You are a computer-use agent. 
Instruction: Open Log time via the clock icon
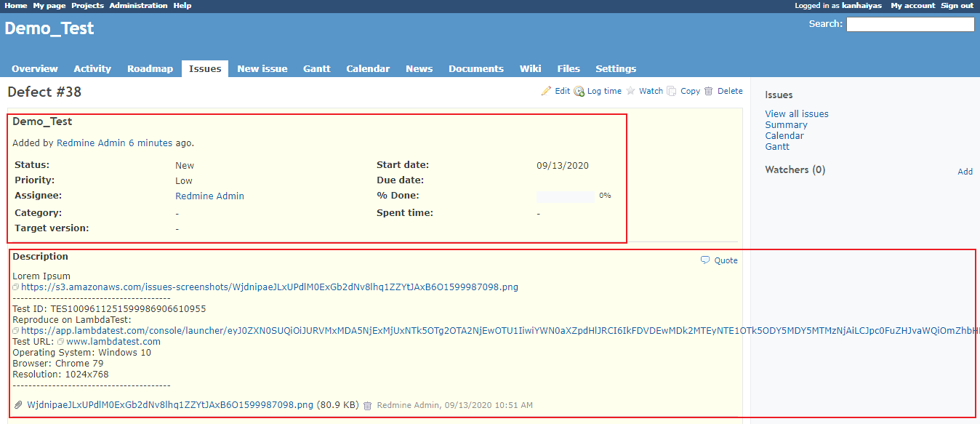579,90
